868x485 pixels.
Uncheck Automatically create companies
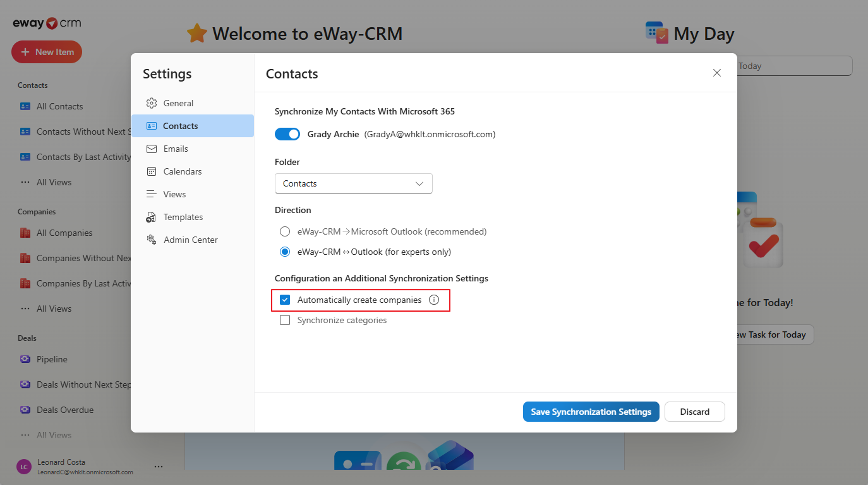click(285, 300)
